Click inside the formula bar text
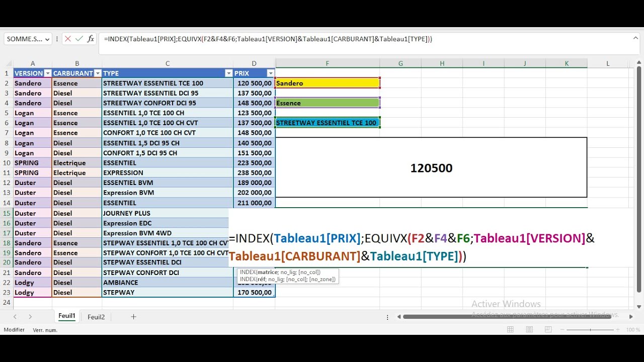This screenshot has width=644, height=362. tap(268, 39)
